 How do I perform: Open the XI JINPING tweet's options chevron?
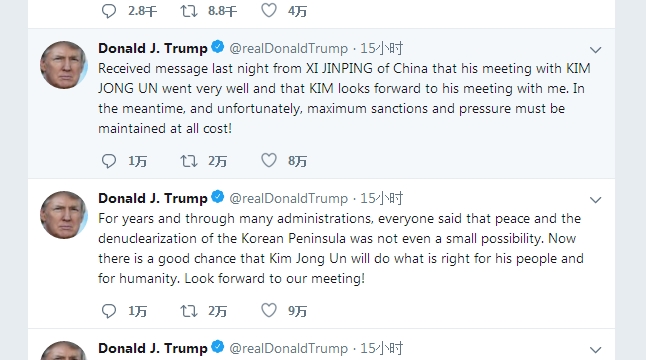595,50
